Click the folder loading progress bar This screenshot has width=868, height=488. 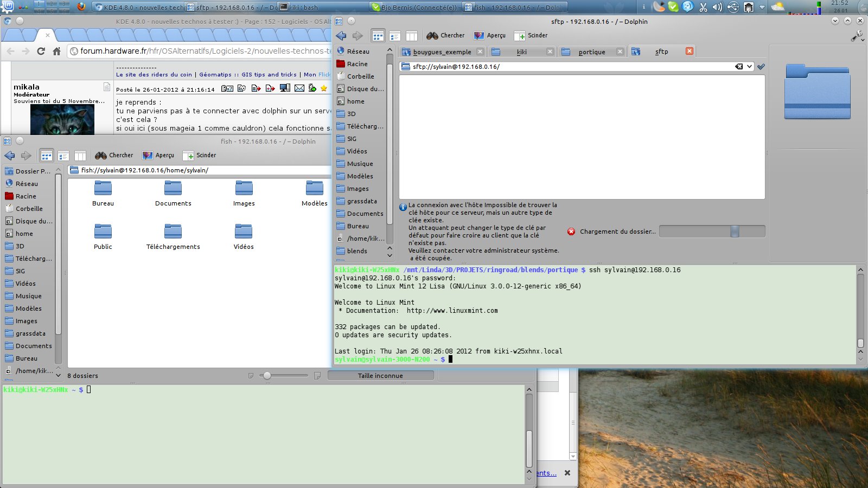coord(712,232)
